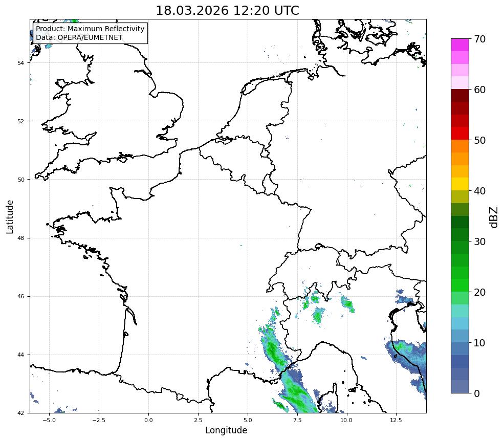Click the latitude tick label "52"
The height and width of the screenshot is (440, 504).
tap(20, 121)
